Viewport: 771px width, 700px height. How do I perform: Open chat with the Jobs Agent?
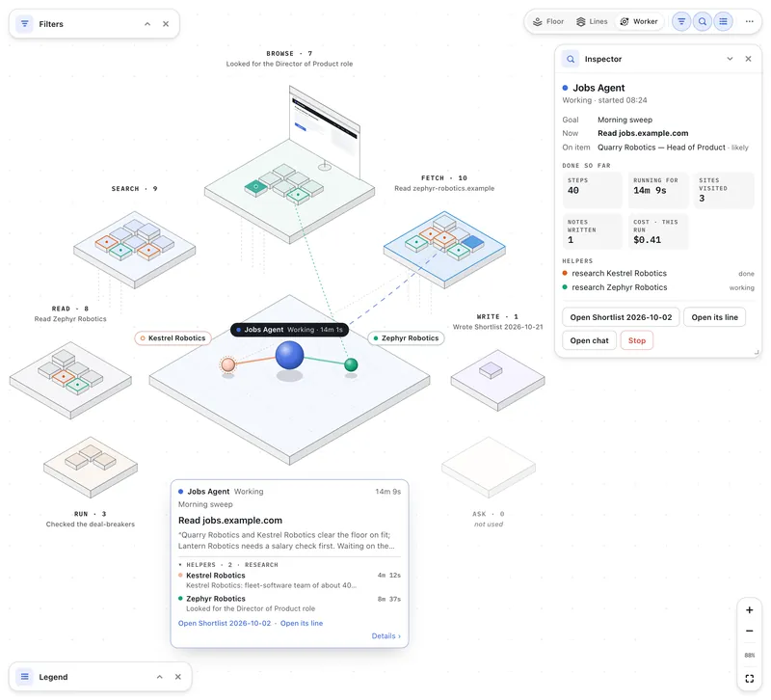[589, 340]
